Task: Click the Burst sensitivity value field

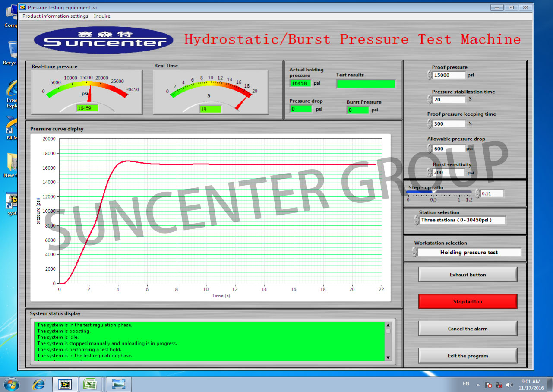Action: pyautogui.click(x=448, y=172)
